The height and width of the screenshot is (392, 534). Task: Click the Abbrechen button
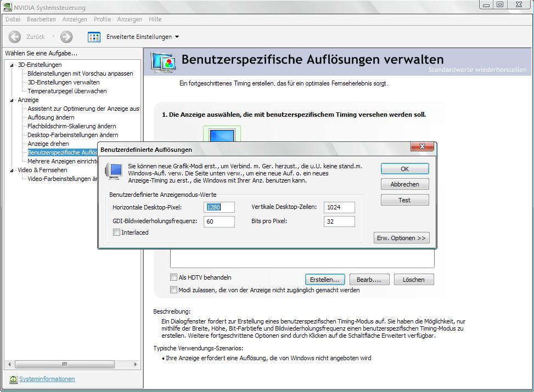point(404,184)
